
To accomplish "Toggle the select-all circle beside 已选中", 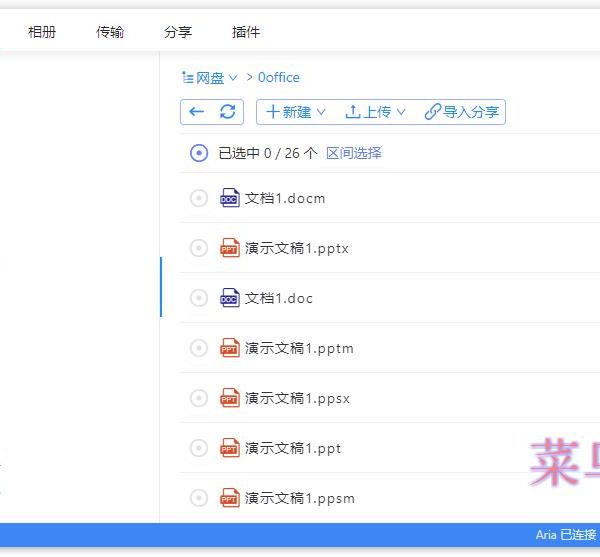I will pos(199,153).
